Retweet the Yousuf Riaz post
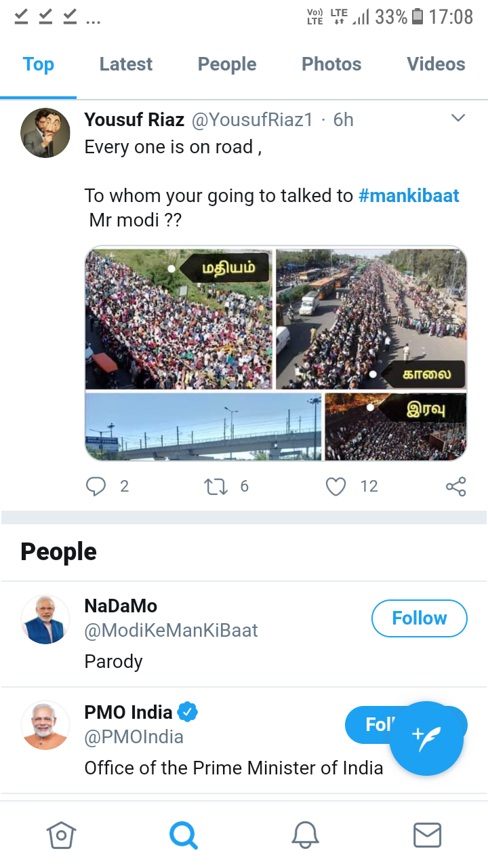 [x=216, y=486]
